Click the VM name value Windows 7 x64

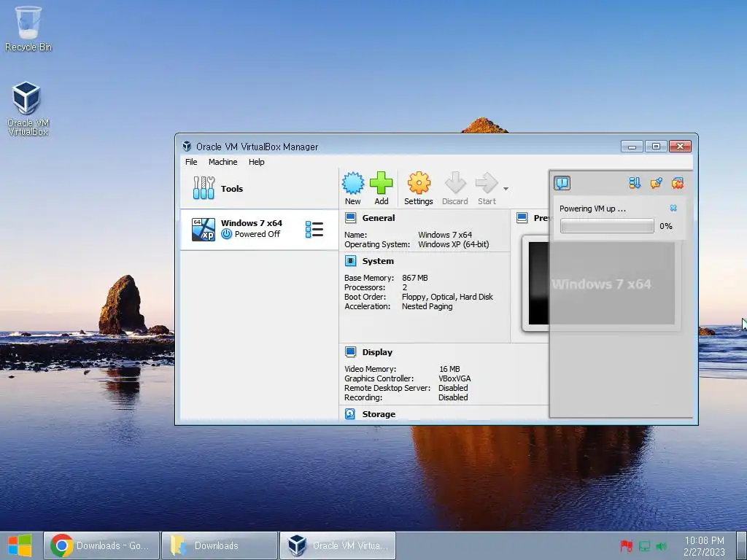(x=445, y=235)
